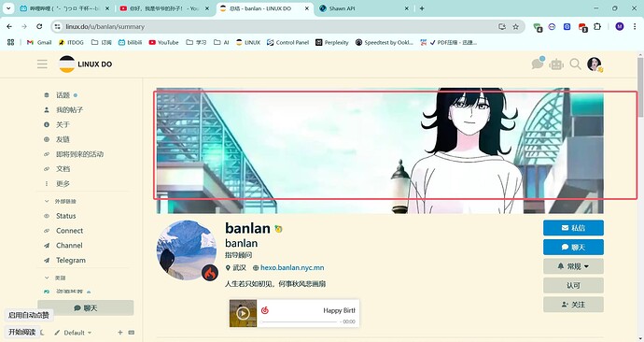644x342 pixels.
Task: Go forward in browser history
Action: (24, 26)
